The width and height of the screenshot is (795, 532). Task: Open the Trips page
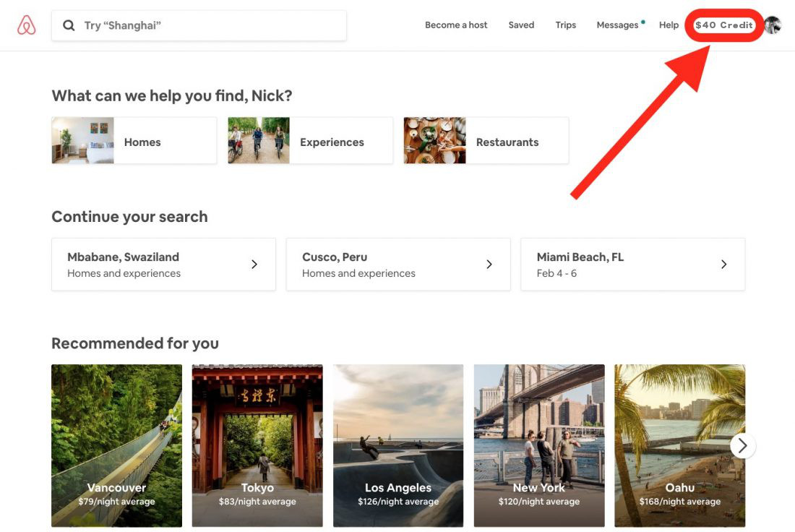click(x=565, y=25)
